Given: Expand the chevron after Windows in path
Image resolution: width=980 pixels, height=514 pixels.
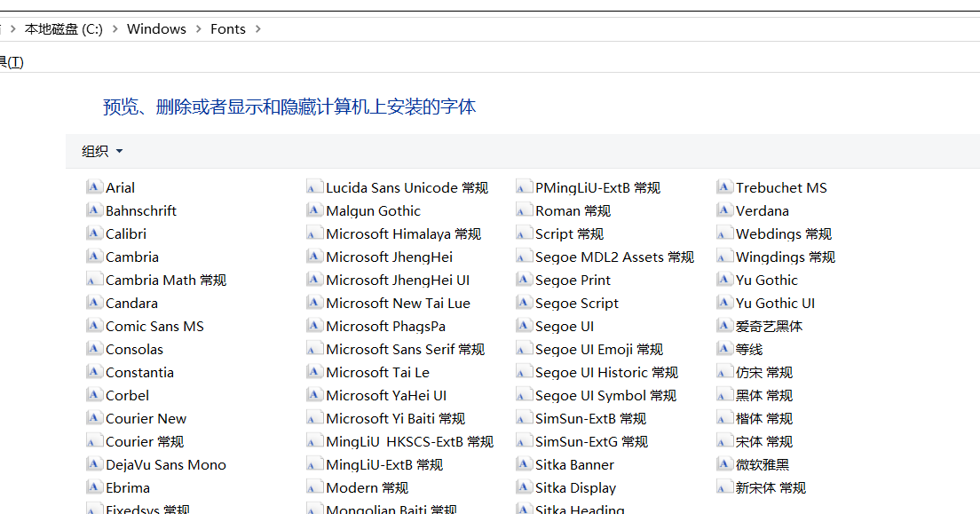Looking at the screenshot, I should (x=198, y=28).
